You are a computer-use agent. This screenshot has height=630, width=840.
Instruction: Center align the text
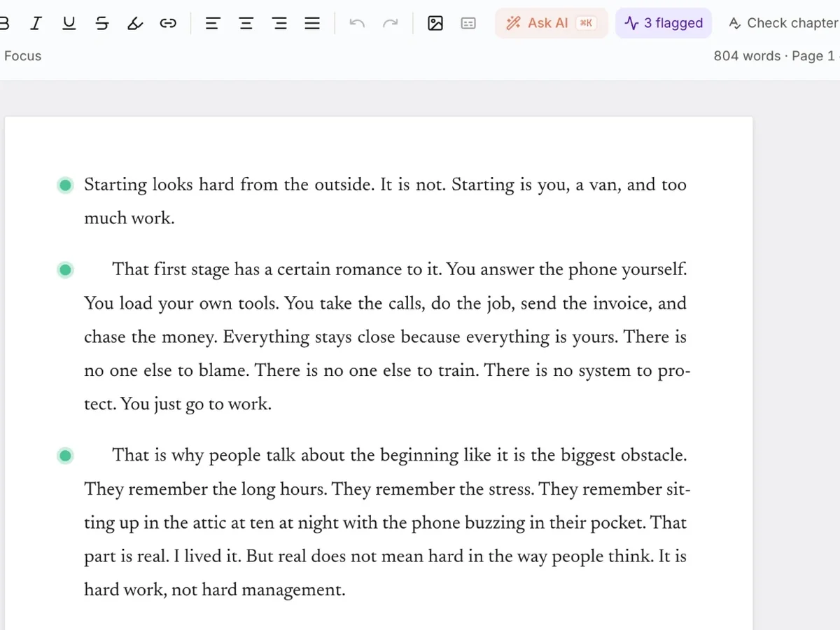(x=246, y=23)
